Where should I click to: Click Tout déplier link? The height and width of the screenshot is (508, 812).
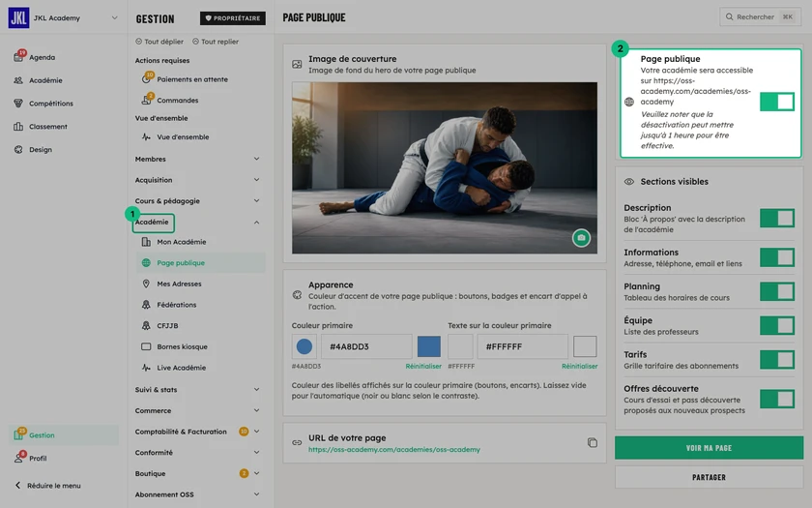click(x=159, y=42)
